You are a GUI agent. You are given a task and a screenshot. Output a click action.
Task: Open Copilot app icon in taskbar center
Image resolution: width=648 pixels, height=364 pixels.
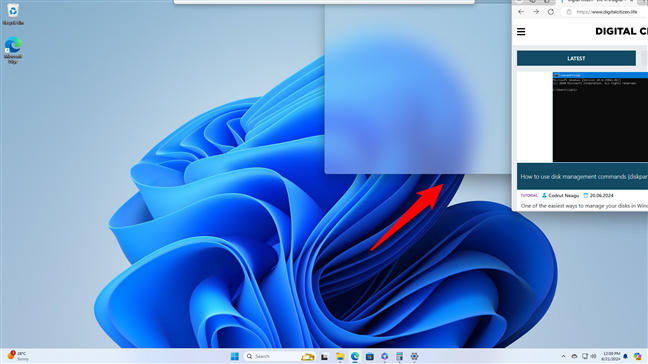[x=384, y=356]
